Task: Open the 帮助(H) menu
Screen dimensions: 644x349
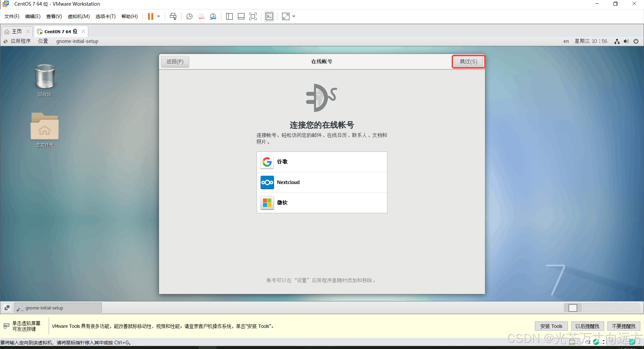Action: point(129,16)
